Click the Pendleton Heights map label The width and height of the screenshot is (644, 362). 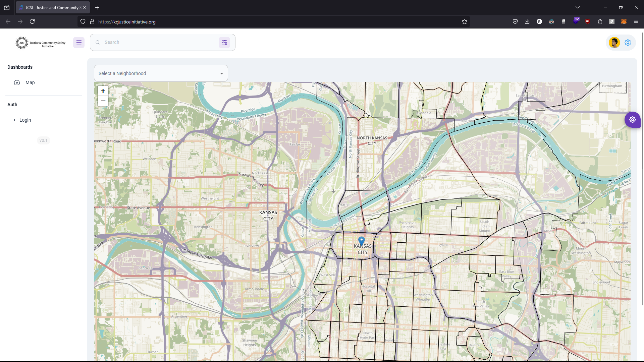[x=408, y=225]
